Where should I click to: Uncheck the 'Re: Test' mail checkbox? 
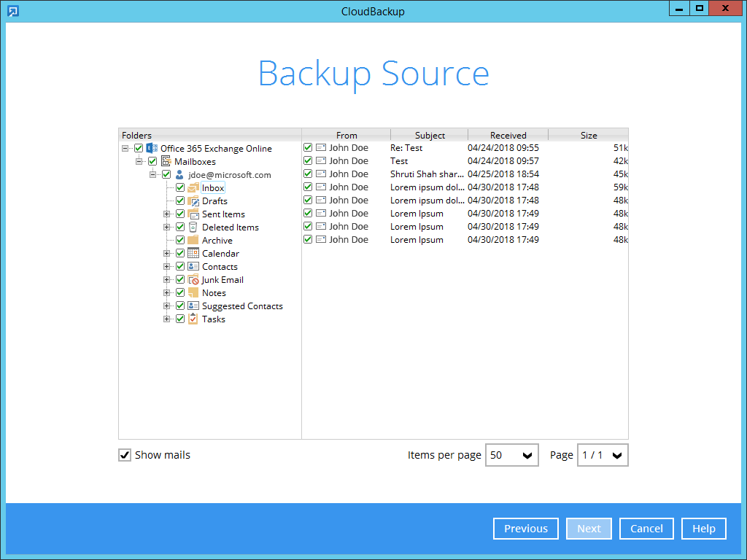pyautogui.click(x=308, y=148)
